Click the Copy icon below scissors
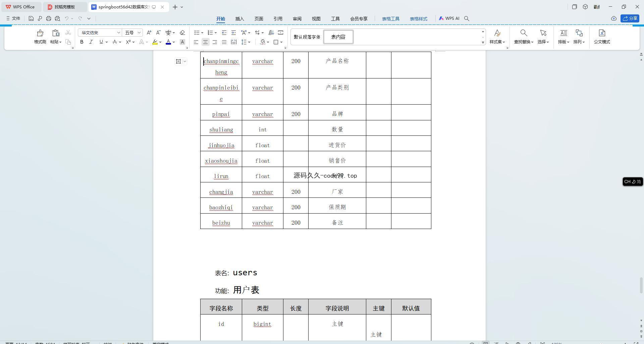 (68, 42)
